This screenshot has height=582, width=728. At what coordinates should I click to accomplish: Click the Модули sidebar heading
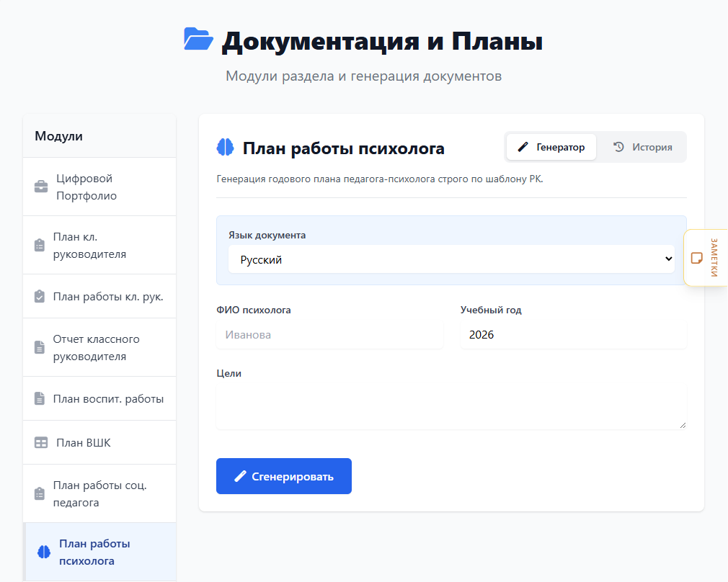tap(58, 136)
